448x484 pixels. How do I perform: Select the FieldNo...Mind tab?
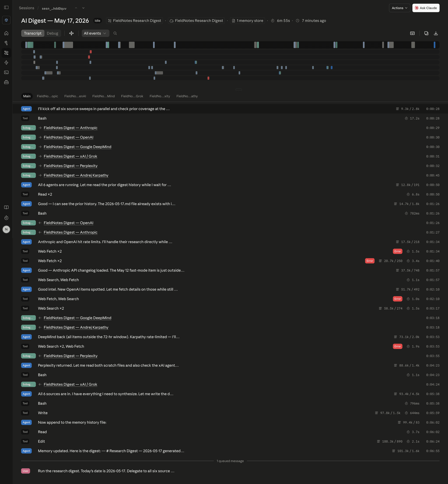104,96
